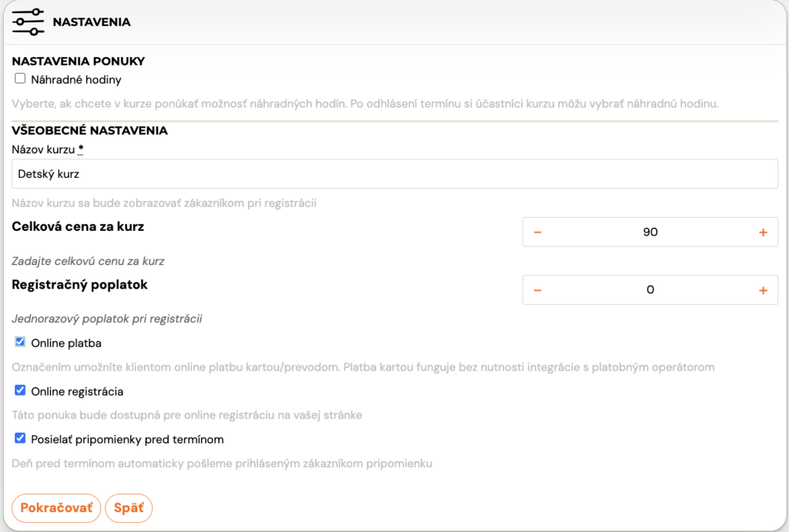This screenshot has width=789, height=532.
Task: Go back with the Späť button
Action: tap(129, 508)
